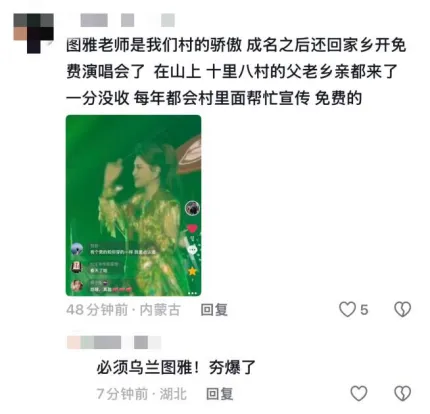The image size is (430, 414).
Task: Click 回复 under the 48分钟前 comment
Action: pyautogui.click(x=214, y=310)
